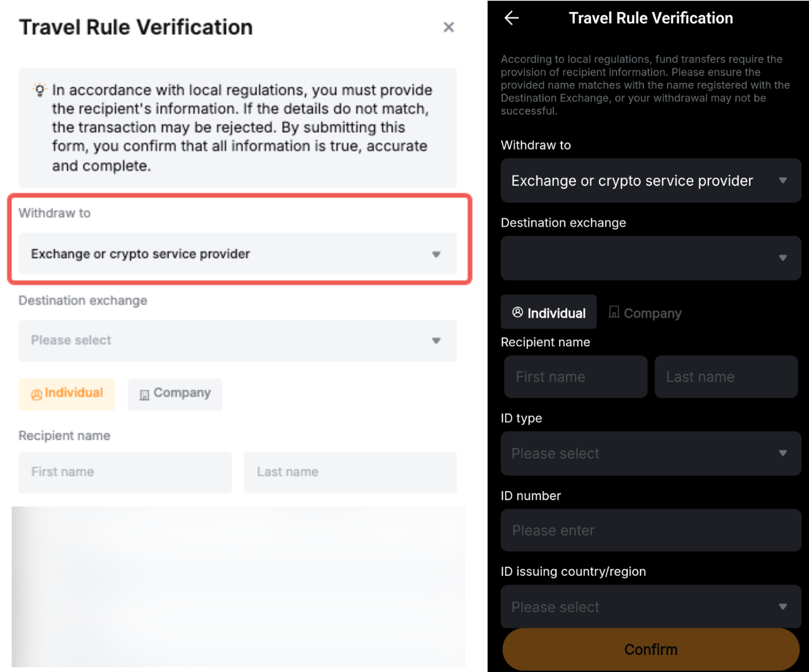Focus the dark panel Last name field
The width and height of the screenshot is (809, 672).
(x=725, y=377)
